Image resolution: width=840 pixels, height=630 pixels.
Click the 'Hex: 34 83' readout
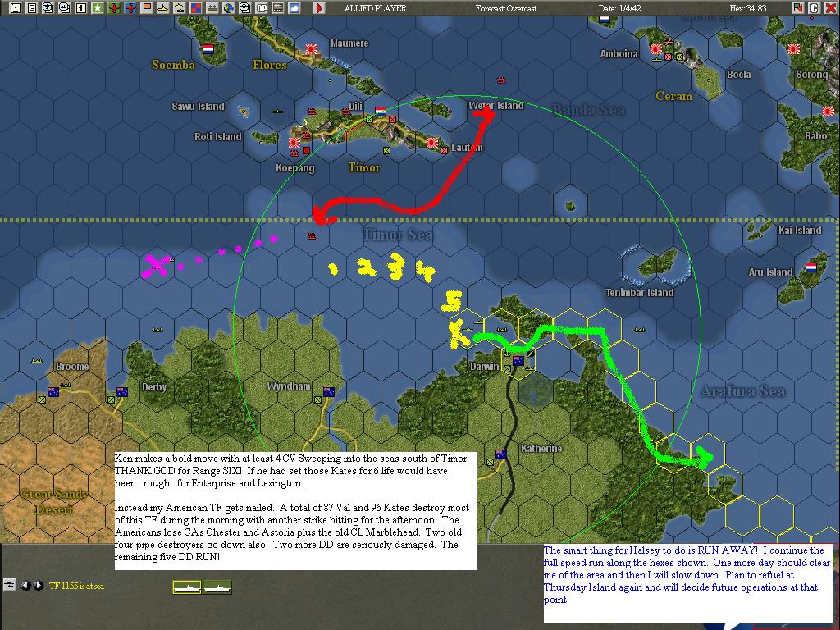tap(748, 8)
